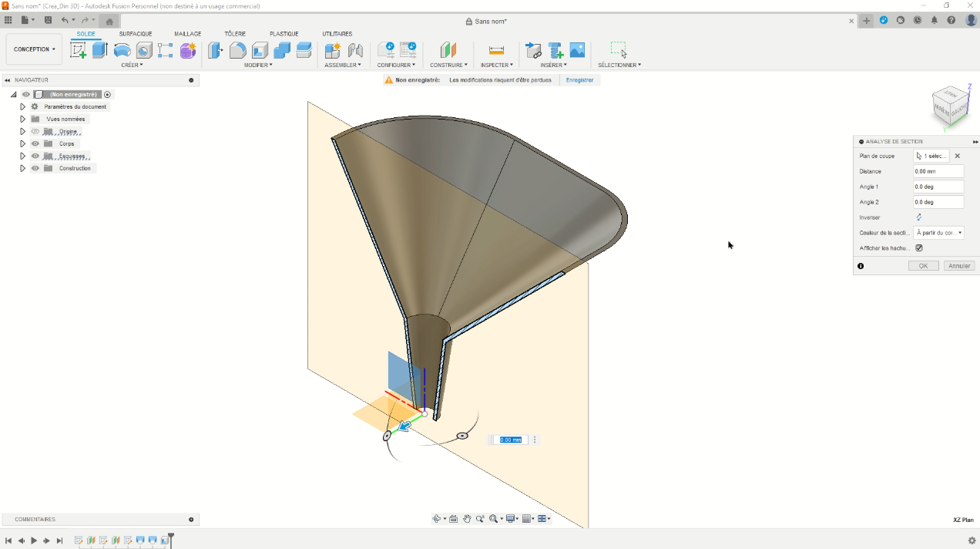Expand the Esquisses folder in navigator
980x549 pixels.
pos(22,156)
